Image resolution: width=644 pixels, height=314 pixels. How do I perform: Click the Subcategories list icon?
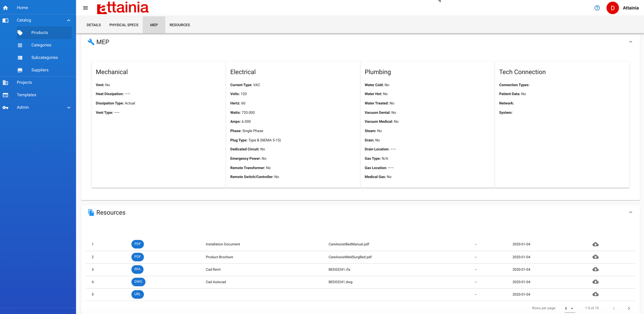coord(20,58)
